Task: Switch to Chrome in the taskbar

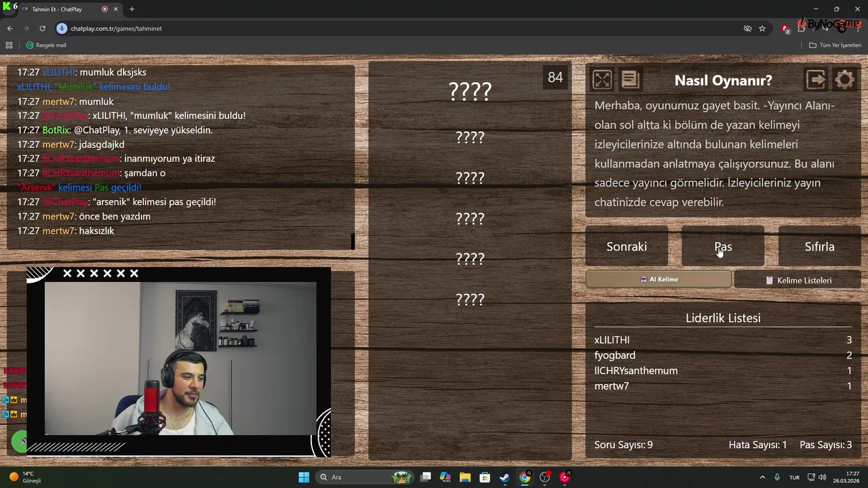Action: (x=525, y=477)
